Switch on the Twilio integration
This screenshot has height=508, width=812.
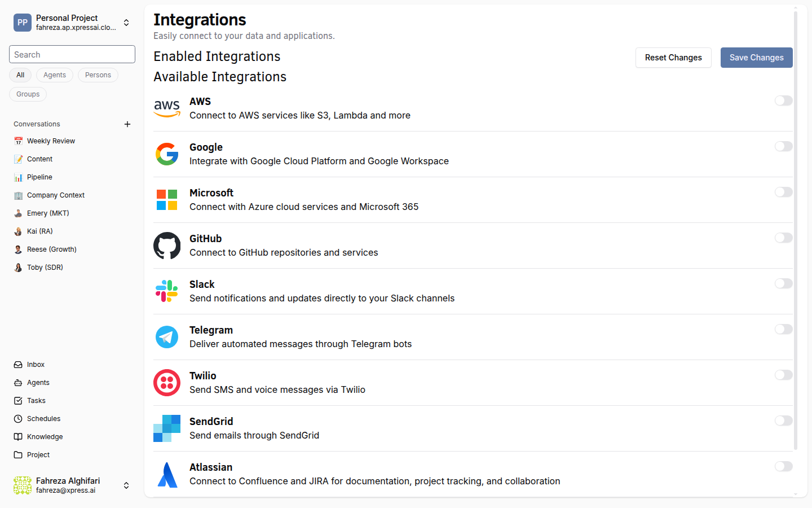(784, 375)
